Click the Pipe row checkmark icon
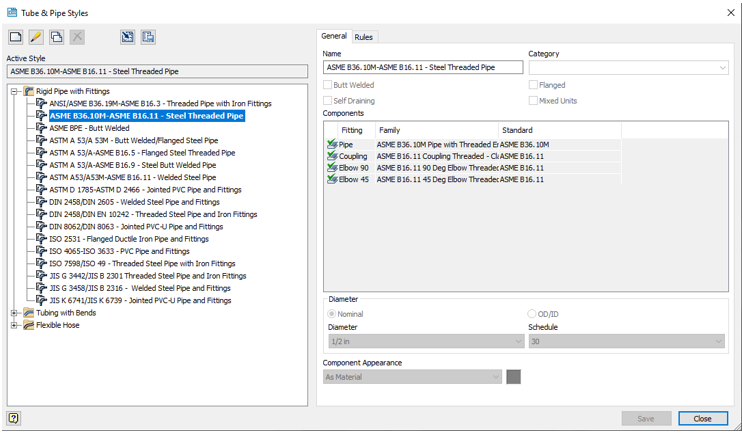Viewport: 743px width, 433px height. click(332, 144)
